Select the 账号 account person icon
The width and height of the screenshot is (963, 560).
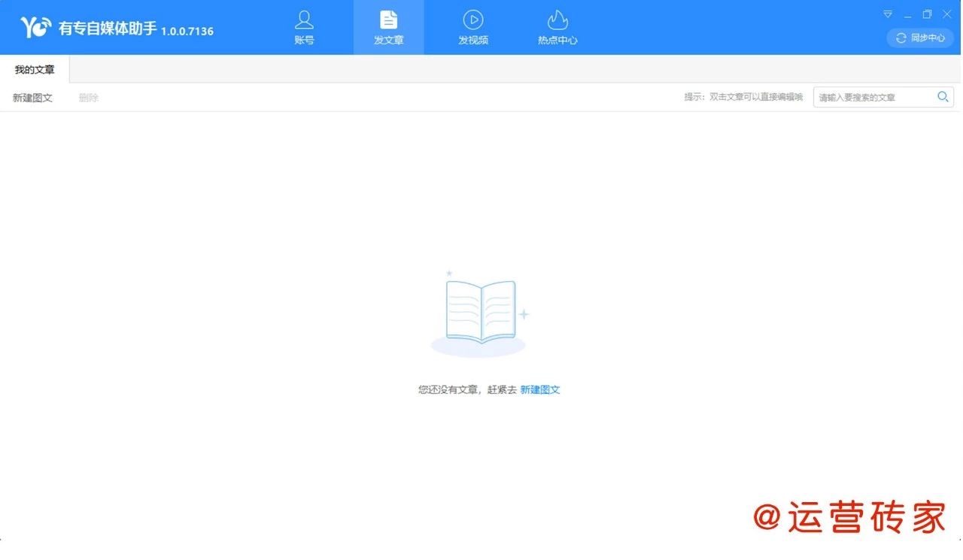304,18
